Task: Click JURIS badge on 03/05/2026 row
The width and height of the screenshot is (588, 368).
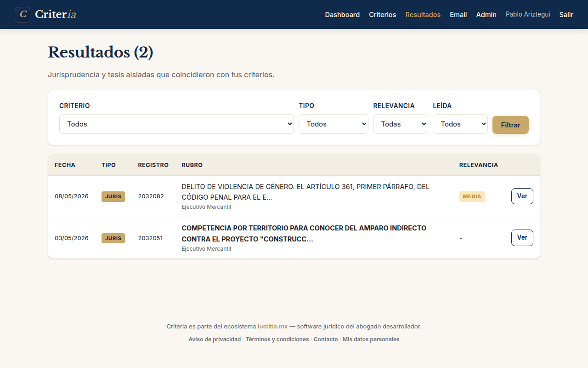Action: (113, 238)
